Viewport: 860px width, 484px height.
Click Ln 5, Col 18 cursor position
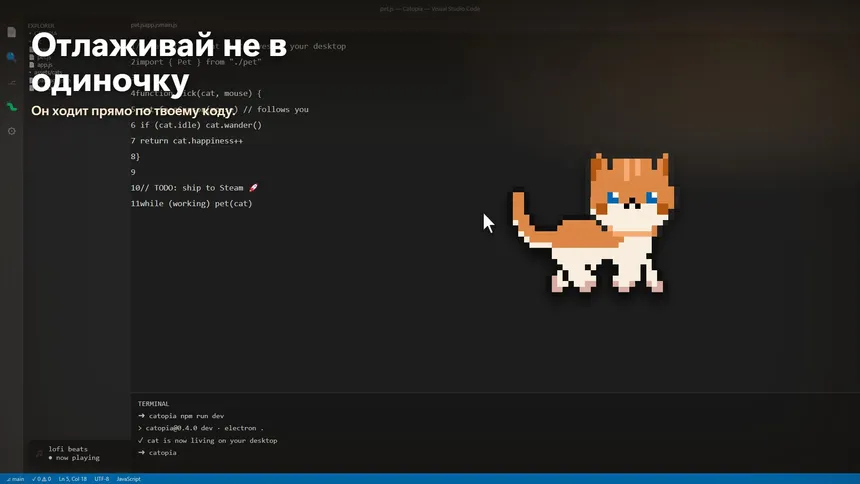point(72,479)
